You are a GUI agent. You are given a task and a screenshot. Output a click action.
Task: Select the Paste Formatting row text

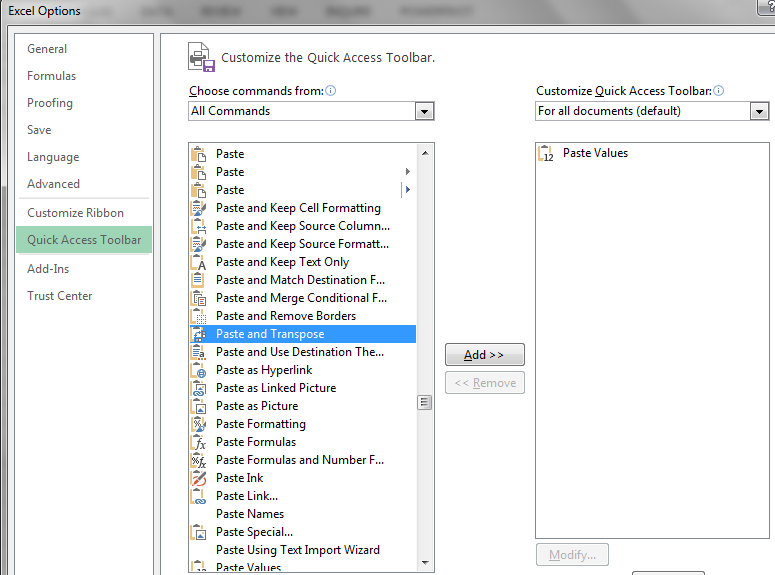pos(261,424)
